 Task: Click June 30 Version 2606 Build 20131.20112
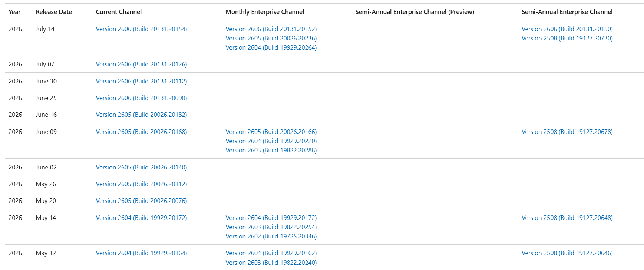coord(141,81)
